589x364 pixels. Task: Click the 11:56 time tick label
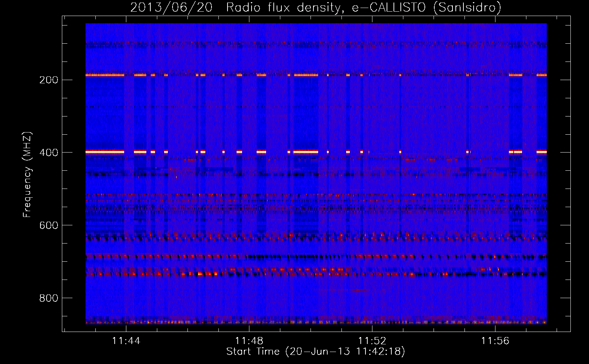pos(495,341)
